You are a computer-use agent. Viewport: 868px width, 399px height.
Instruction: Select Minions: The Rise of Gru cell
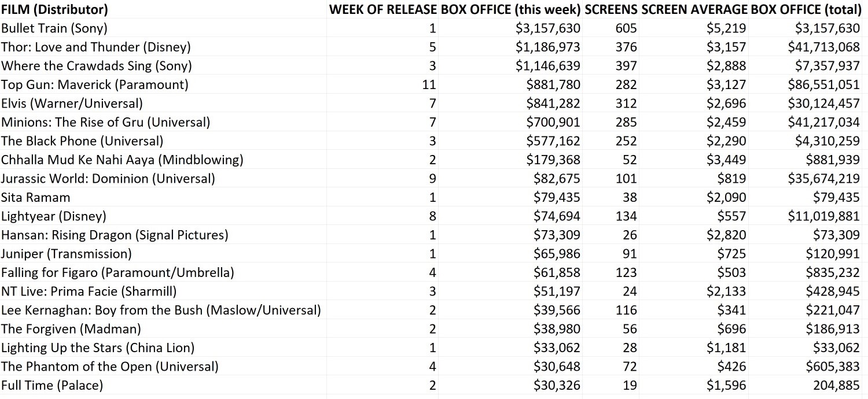pyautogui.click(x=105, y=122)
